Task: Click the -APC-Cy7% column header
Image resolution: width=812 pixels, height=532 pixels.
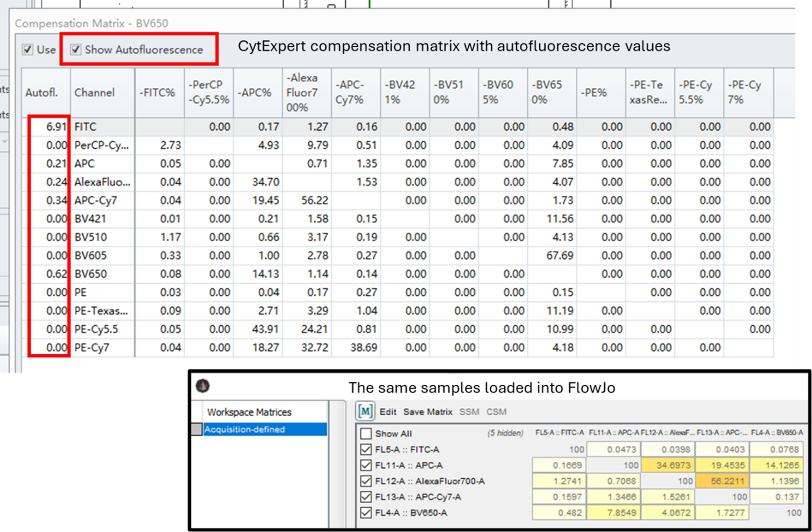Action: pyautogui.click(x=356, y=93)
